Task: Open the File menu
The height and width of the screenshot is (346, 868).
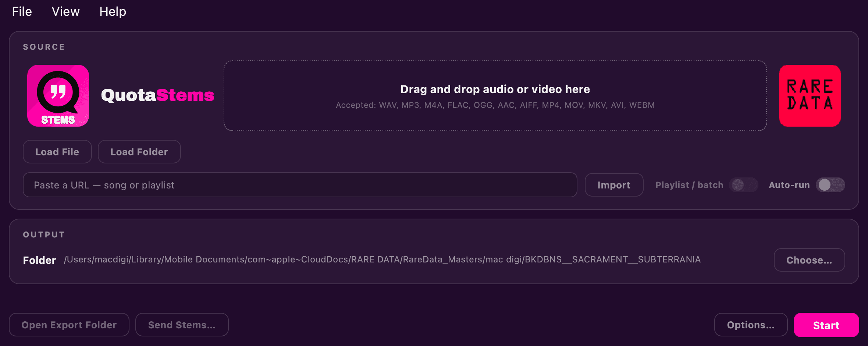Action: tap(22, 11)
